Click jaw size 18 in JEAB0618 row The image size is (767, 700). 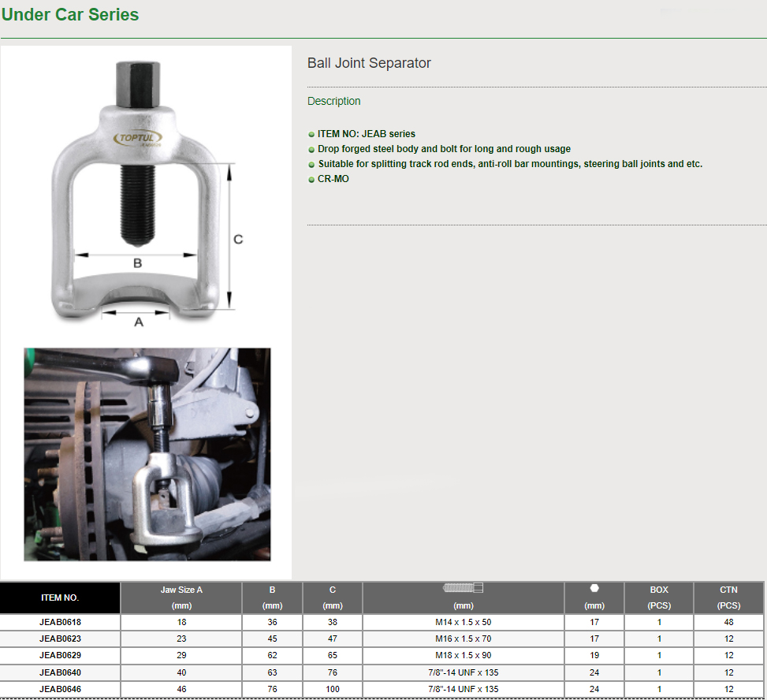click(x=181, y=622)
